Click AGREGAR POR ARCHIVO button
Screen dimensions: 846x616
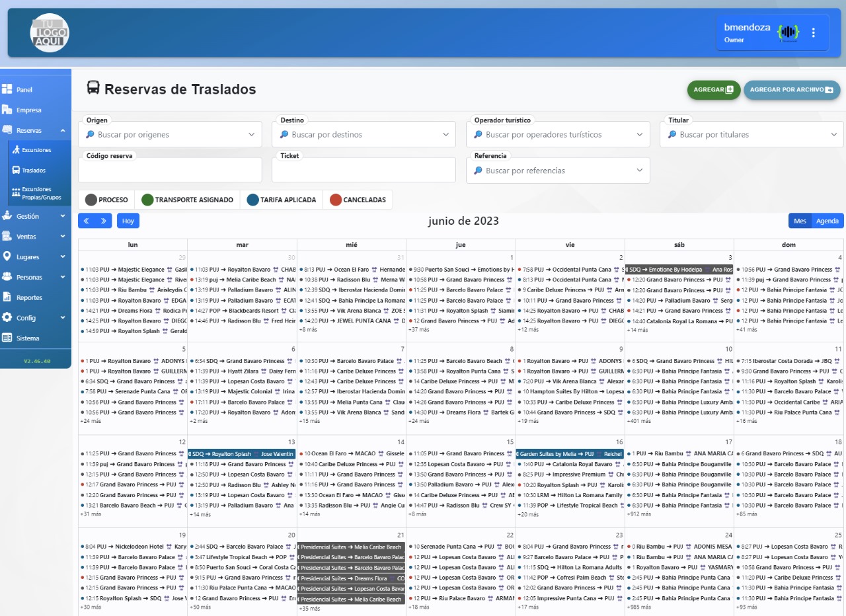[791, 90]
